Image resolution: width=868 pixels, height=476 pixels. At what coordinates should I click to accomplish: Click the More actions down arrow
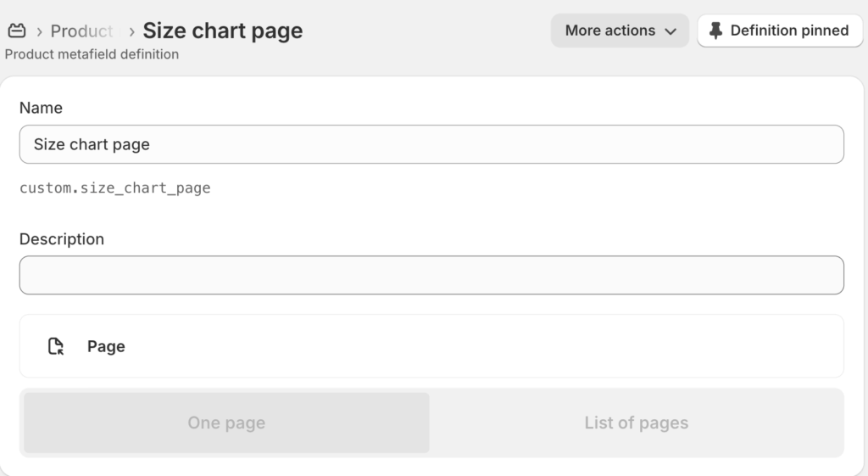click(670, 31)
